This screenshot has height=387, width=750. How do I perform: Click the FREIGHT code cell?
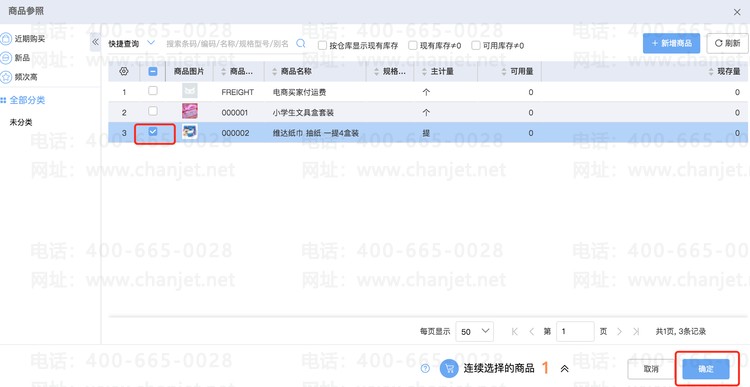[x=238, y=92]
